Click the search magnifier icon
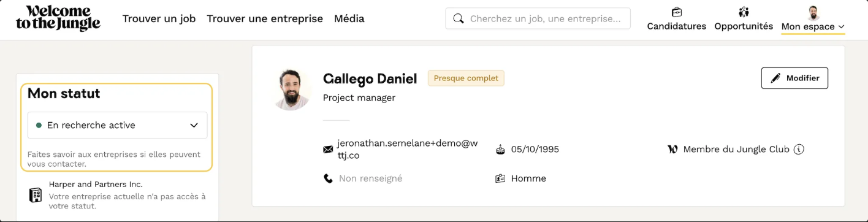The height and width of the screenshot is (222, 868). click(458, 18)
